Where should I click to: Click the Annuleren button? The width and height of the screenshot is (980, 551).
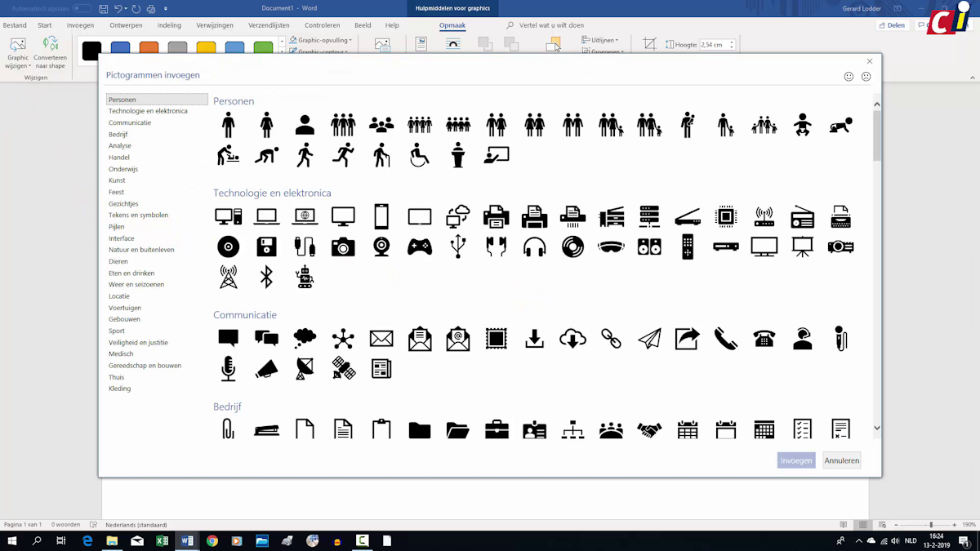tap(842, 460)
